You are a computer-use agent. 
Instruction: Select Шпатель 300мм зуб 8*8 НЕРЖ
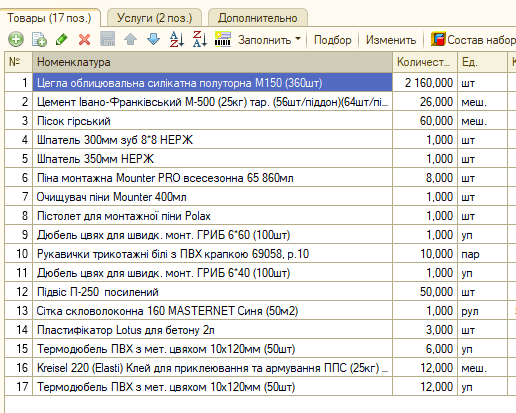pyautogui.click(x=212, y=140)
